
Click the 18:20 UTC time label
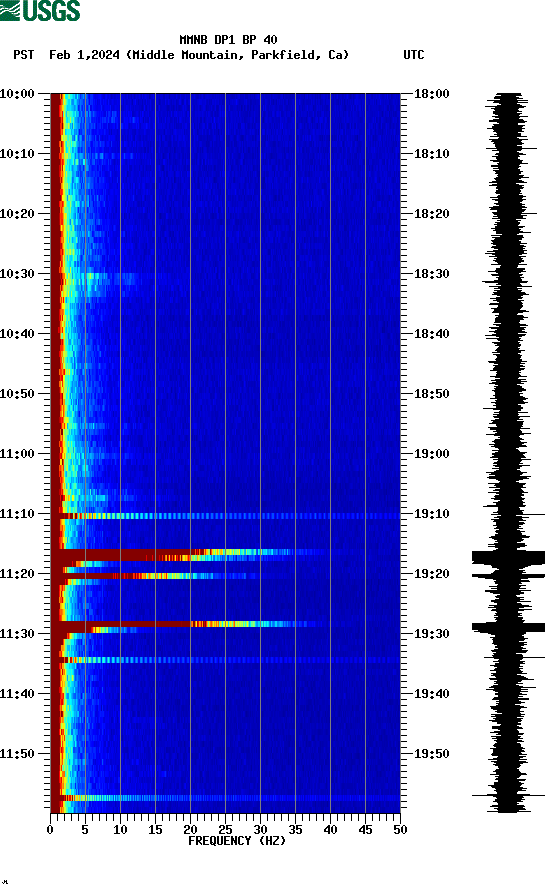point(432,214)
